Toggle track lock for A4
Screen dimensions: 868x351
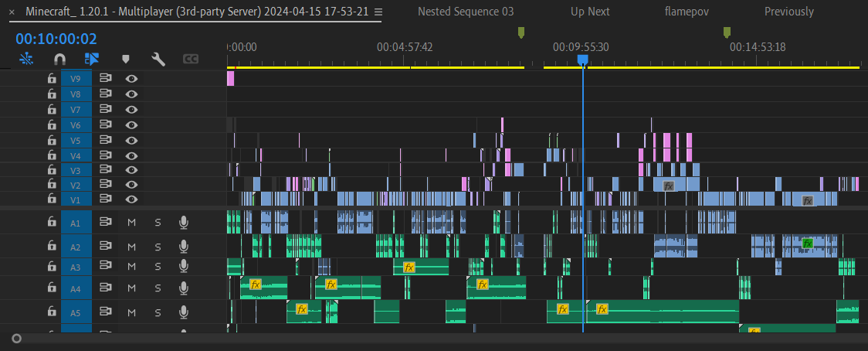pyautogui.click(x=52, y=288)
